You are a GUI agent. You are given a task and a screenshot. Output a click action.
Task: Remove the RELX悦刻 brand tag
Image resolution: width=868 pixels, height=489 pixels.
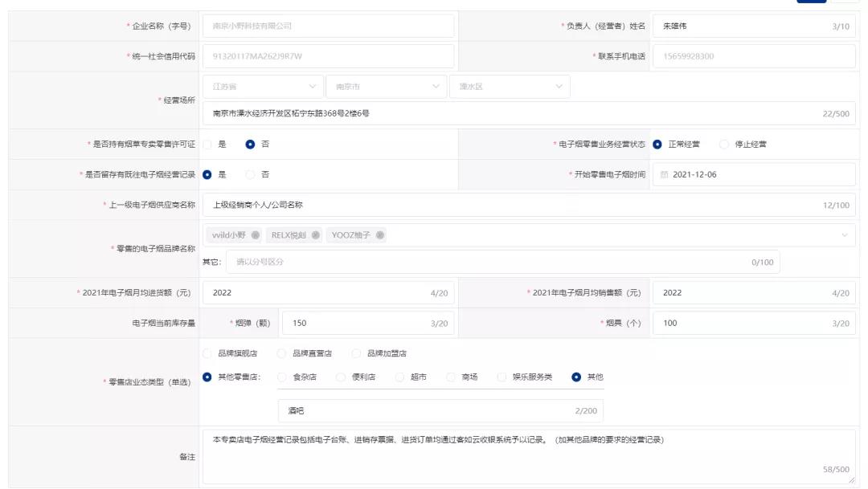coord(315,235)
